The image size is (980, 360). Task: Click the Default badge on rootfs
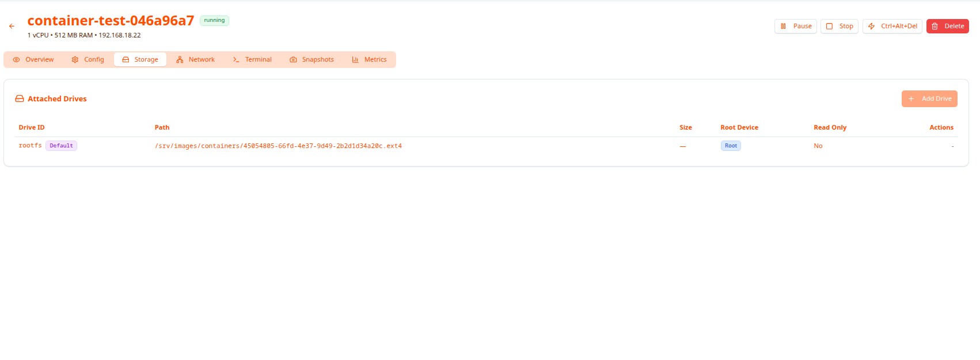coord(61,146)
